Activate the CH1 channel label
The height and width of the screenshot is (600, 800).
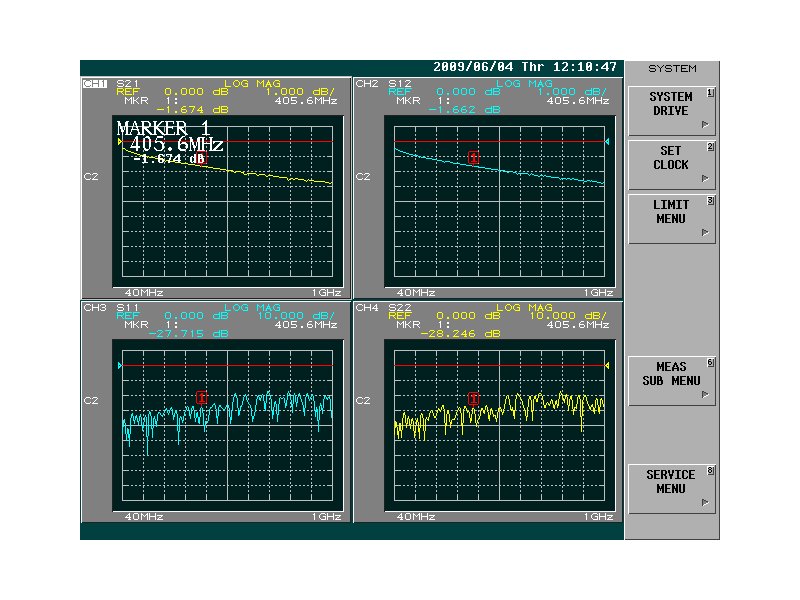point(95,84)
